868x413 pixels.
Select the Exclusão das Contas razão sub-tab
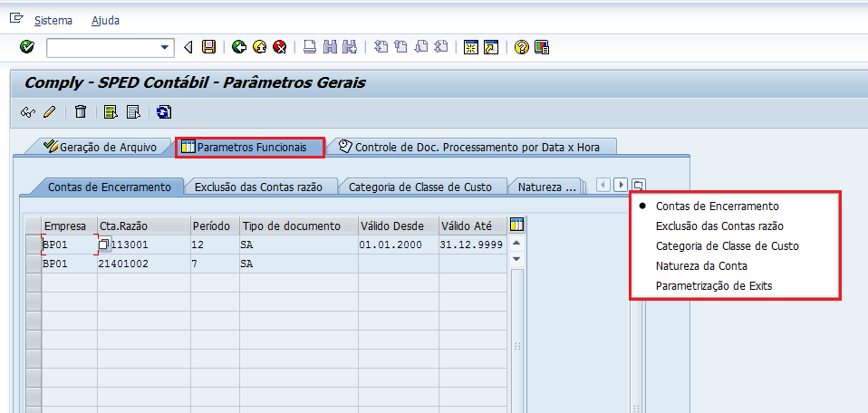pyautogui.click(x=258, y=187)
